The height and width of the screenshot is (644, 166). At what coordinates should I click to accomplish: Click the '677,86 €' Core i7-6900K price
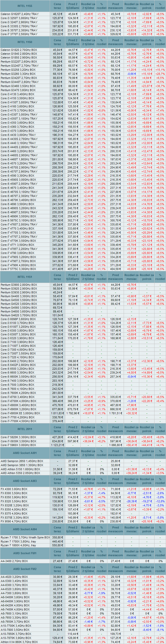pyautogui.click(x=58, y=409)
